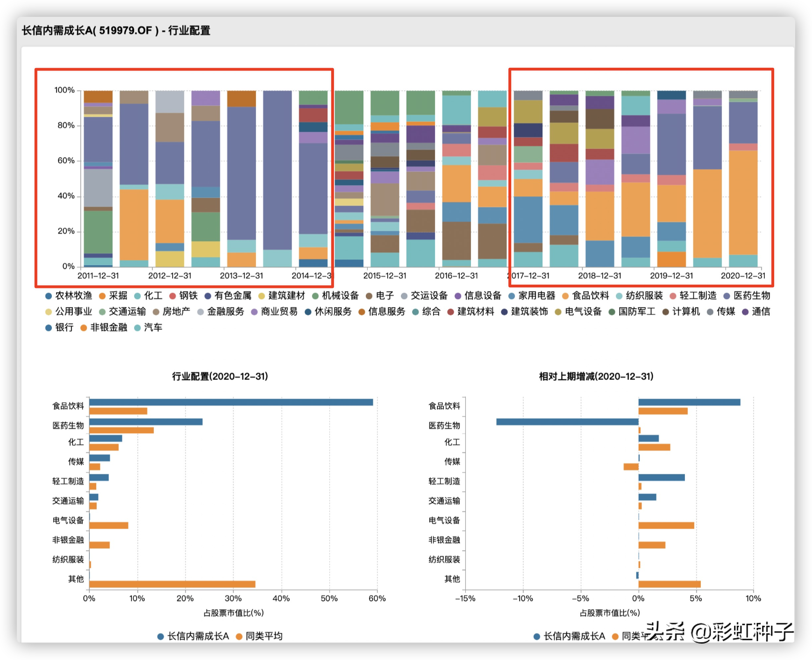Click orange 电气设备 bar in 行业配置 chart
The width and height of the screenshot is (812, 660).
point(109,525)
